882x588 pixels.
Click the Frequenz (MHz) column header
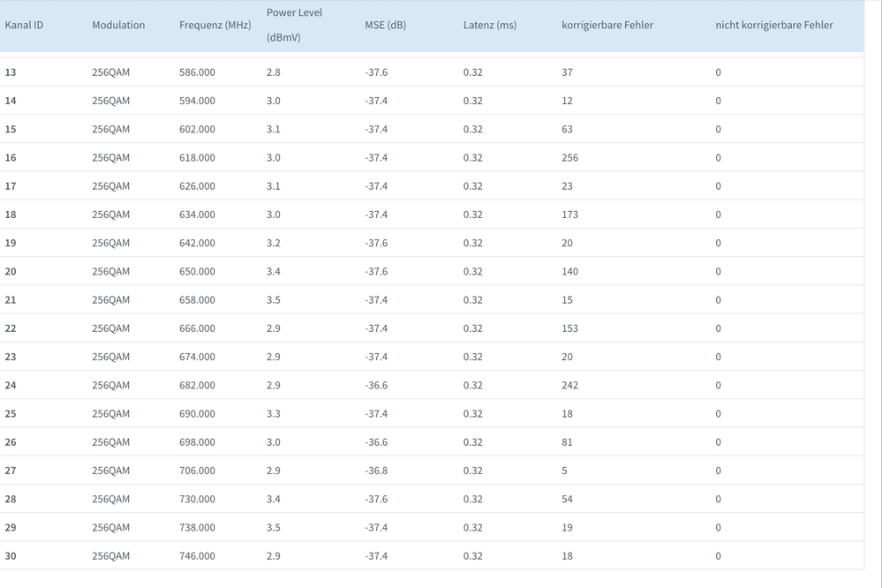coord(215,25)
